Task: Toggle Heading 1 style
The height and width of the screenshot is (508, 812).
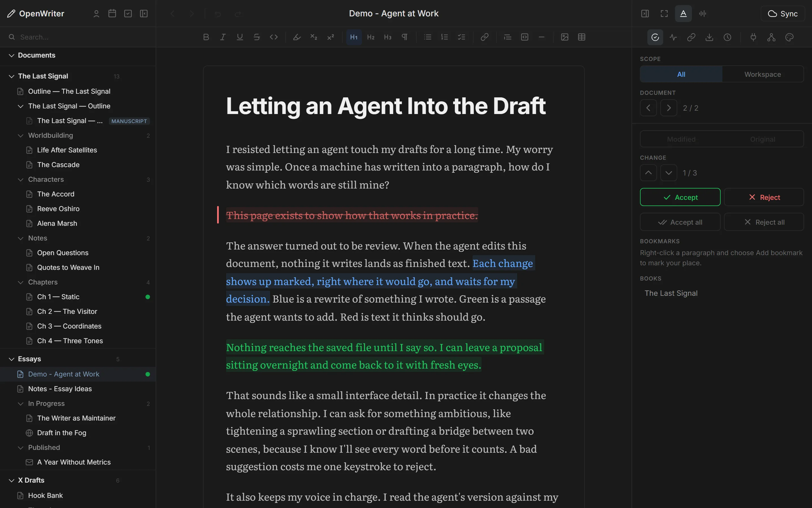Action: pyautogui.click(x=354, y=37)
